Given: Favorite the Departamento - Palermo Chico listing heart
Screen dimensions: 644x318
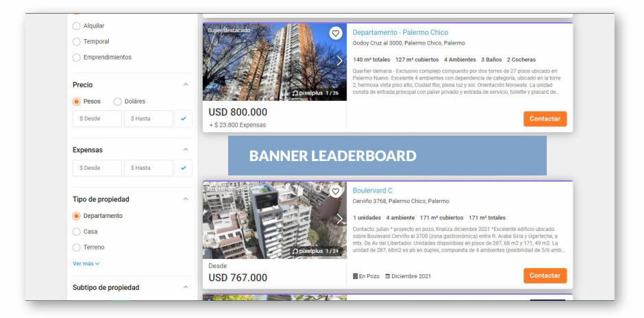Looking at the screenshot, I should (x=336, y=34).
